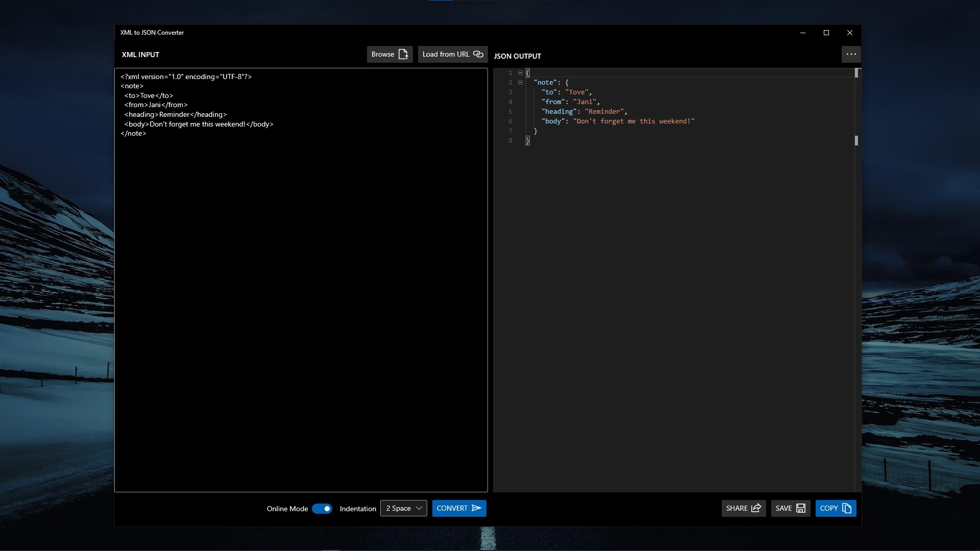The image size is (980, 551).
Task: Click the Browse file icon
Action: point(403,54)
